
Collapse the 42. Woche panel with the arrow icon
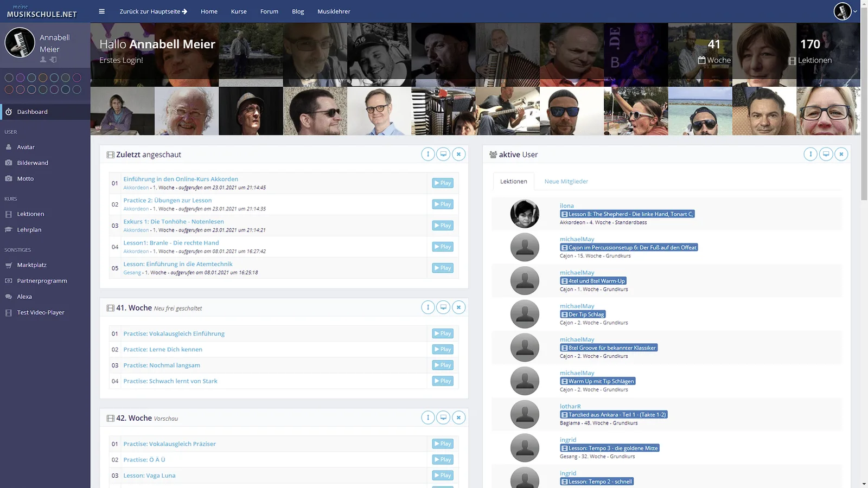pos(428,418)
